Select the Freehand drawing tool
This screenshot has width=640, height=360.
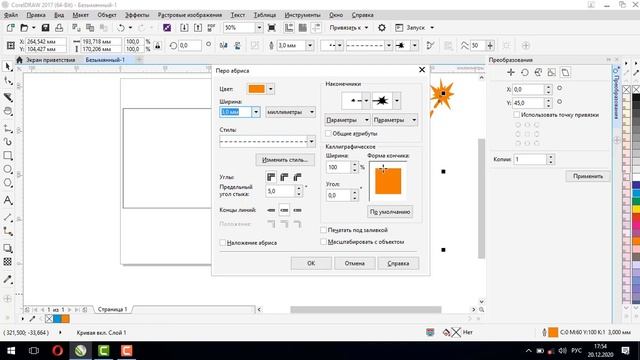(8, 129)
